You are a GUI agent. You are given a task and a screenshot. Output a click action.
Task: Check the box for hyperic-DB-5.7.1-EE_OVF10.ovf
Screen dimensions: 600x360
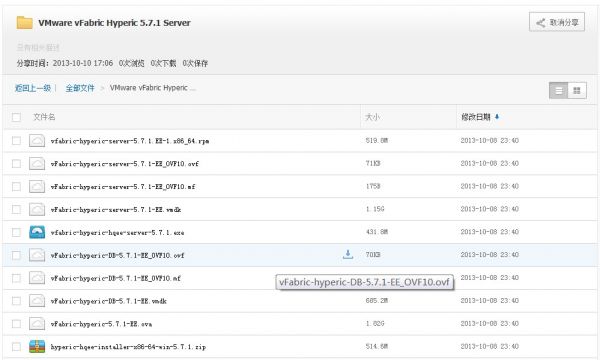[x=16, y=255]
